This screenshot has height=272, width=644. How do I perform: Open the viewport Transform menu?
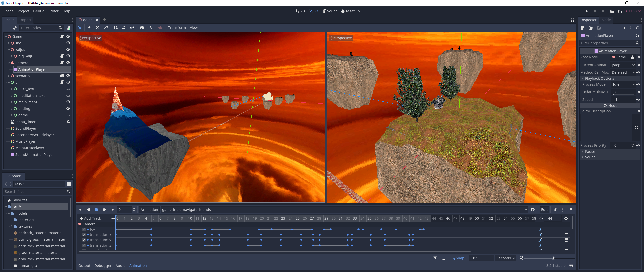point(177,28)
